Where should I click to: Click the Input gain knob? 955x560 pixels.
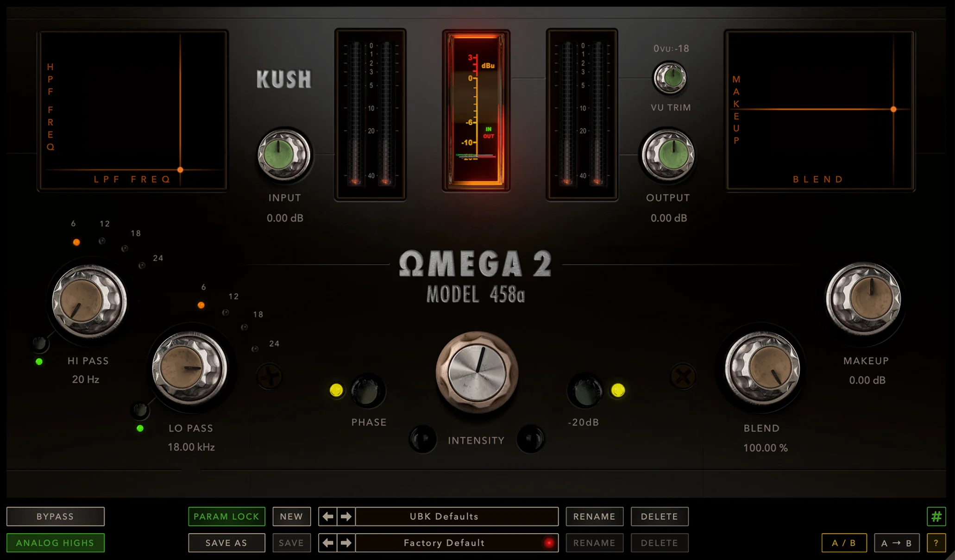(283, 155)
